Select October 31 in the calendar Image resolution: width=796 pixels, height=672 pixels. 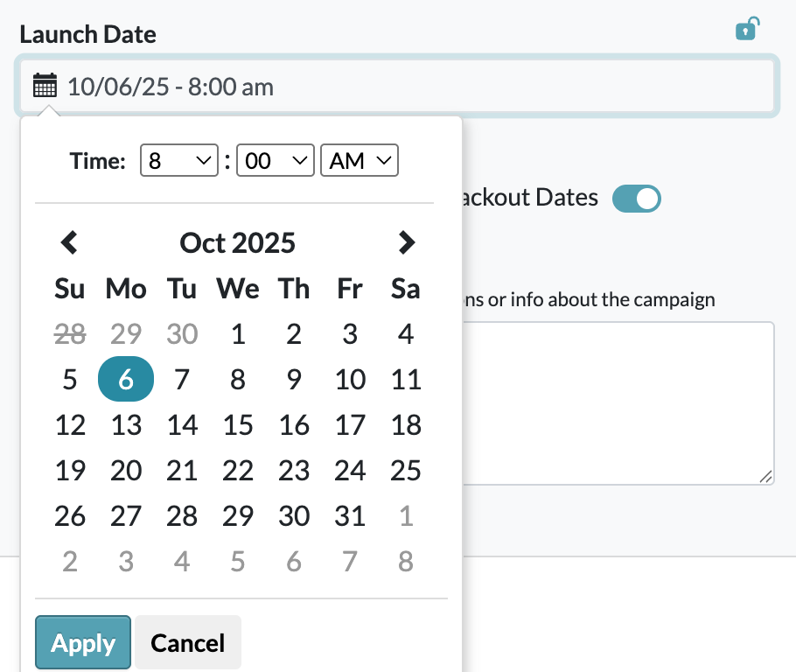350,516
